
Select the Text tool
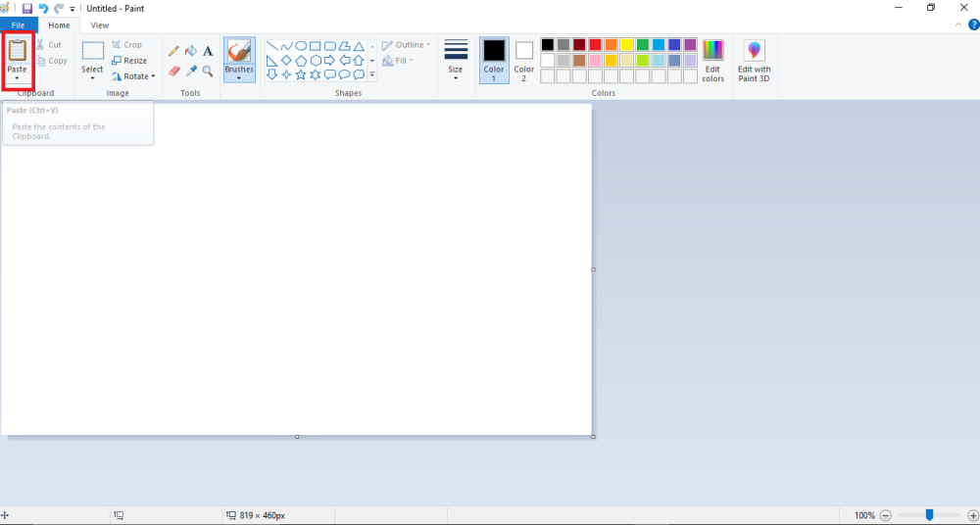pyautogui.click(x=208, y=51)
